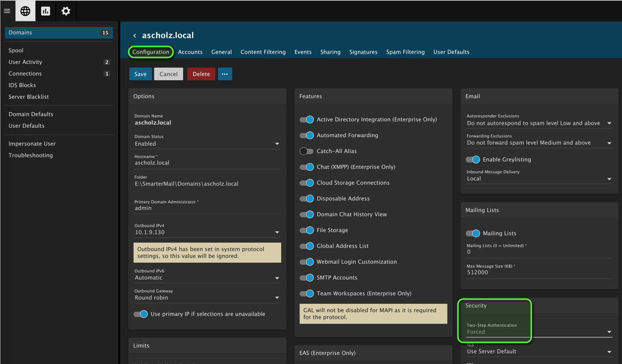Open the settings gear icon
Viewport: 622px width, 364px height.
(x=66, y=11)
